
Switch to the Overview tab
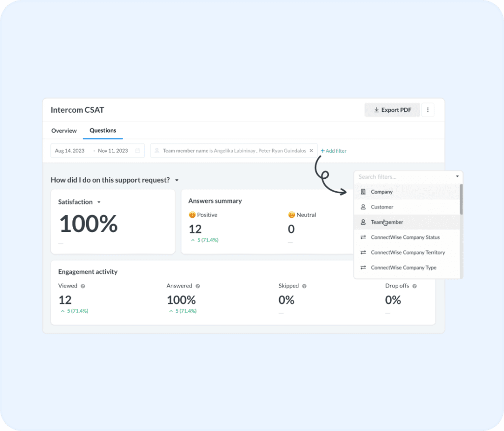pos(63,131)
